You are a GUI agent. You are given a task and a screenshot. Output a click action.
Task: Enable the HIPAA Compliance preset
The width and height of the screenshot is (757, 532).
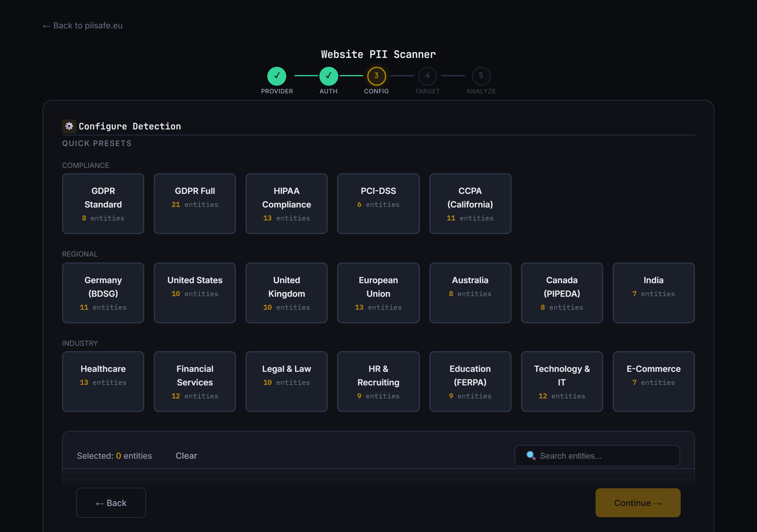(x=286, y=204)
